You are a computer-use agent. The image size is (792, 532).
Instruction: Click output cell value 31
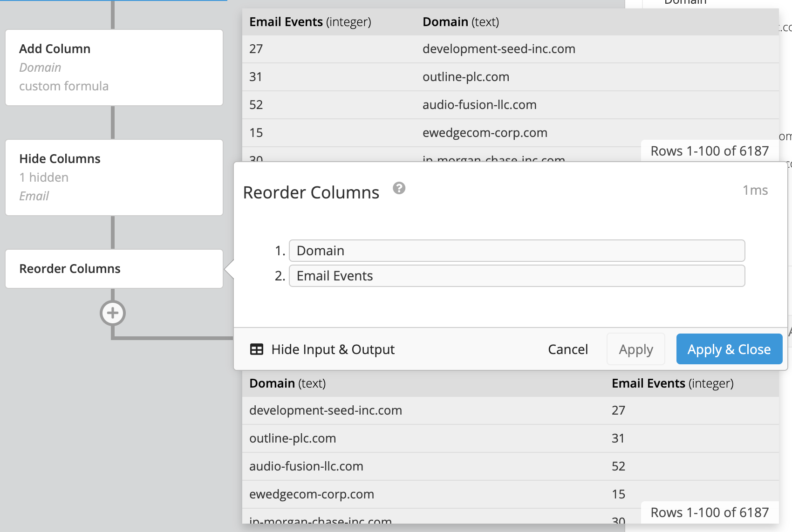[618, 438]
